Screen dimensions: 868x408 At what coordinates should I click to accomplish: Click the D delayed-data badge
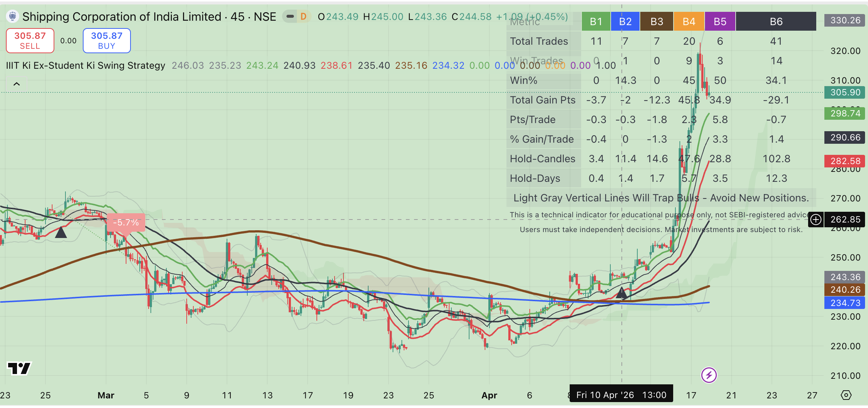coord(304,17)
